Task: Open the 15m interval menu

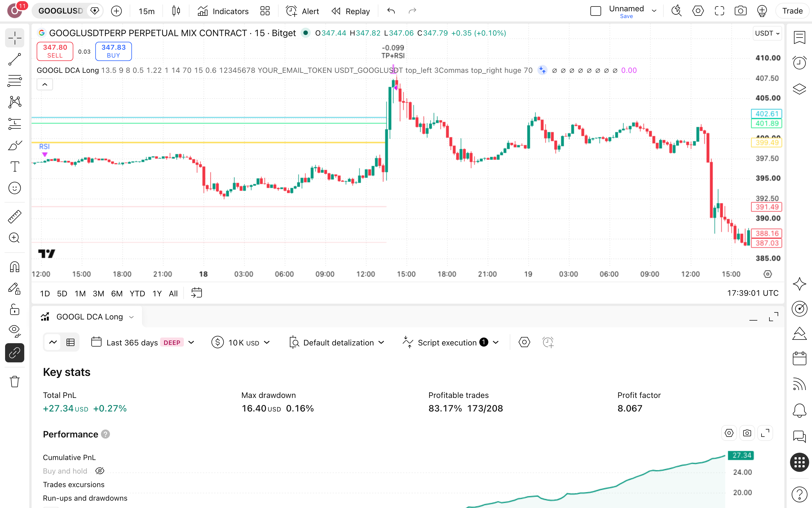Action: click(x=146, y=11)
